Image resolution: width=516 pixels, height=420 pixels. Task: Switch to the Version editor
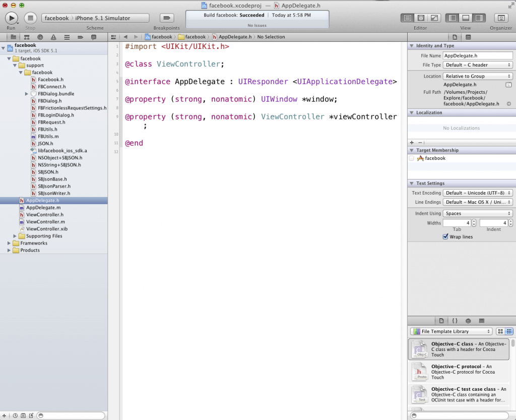[x=434, y=18]
